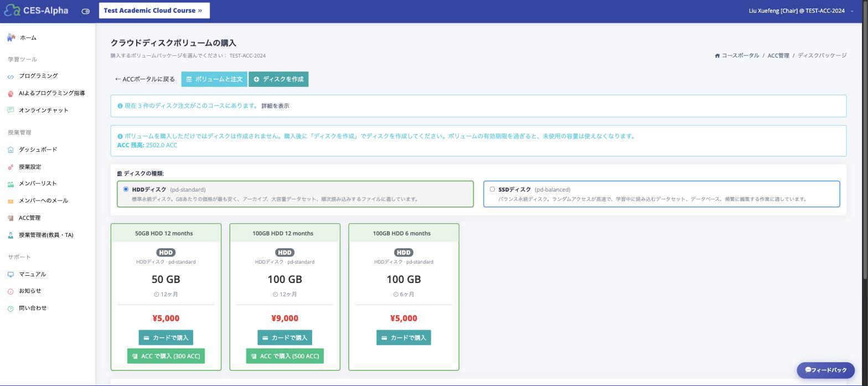This screenshot has width=868, height=386.
Task: Select the HDDディスク radio button
Action: point(126,189)
